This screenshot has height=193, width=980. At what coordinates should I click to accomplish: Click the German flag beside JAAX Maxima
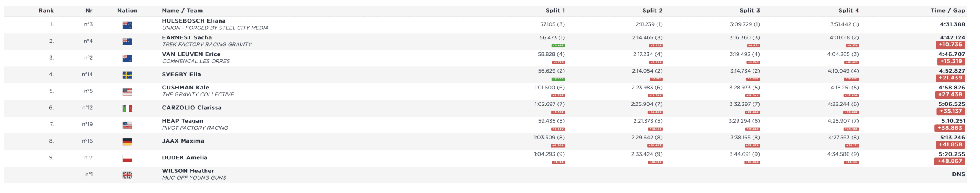[127, 141]
